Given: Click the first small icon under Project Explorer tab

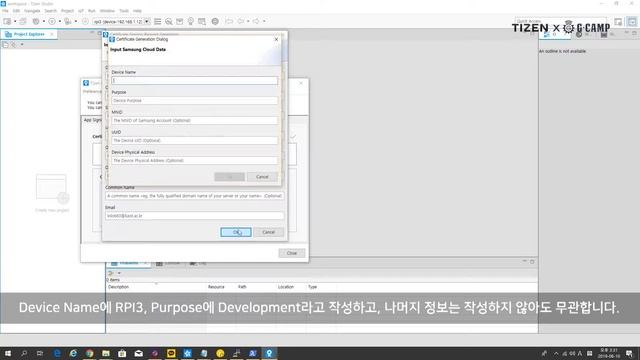Looking at the screenshot, I should (x=5, y=44).
